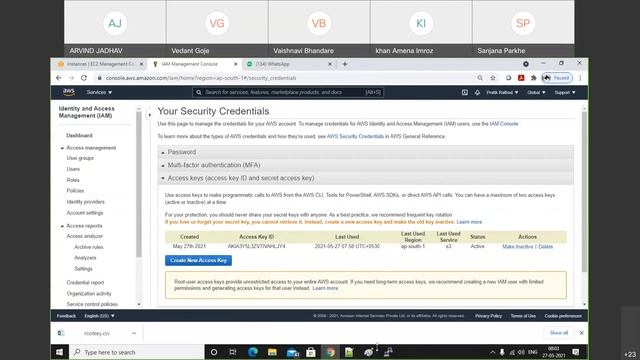Viewport: 640px width, 360px height.
Task: Click Show all downloads button
Action: tap(559, 333)
